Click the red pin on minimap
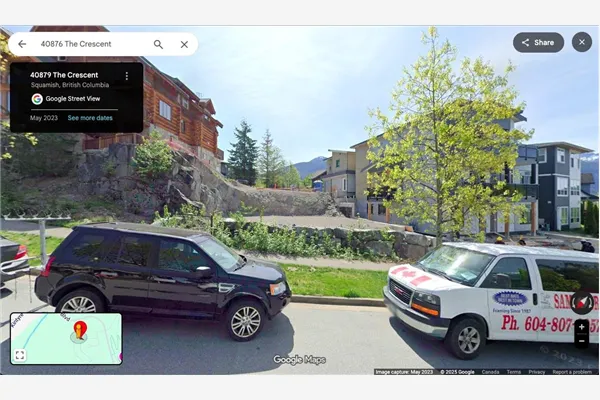600x400 pixels. pyautogui.click(x=80, y=330)
